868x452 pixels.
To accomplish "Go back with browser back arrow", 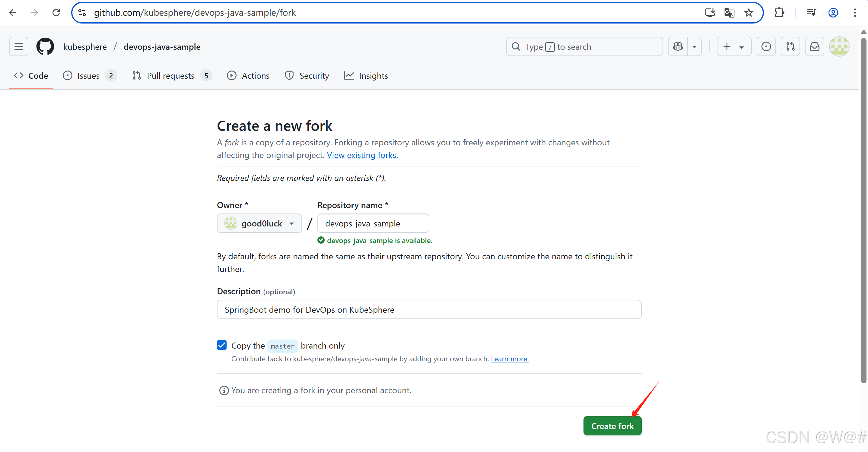I will (13, 13).
